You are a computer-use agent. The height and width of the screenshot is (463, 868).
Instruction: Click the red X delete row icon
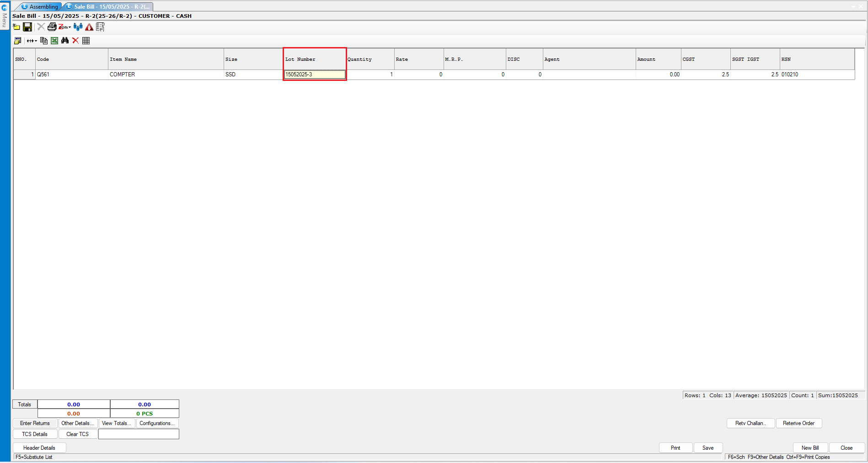pyautogui.click(x=75, y=41)
